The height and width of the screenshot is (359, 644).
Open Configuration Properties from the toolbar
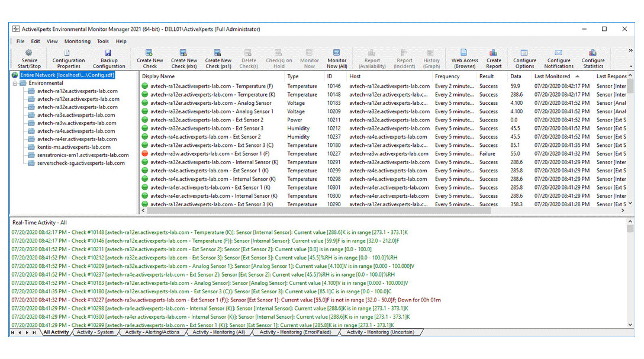click(x=68, y=59)
